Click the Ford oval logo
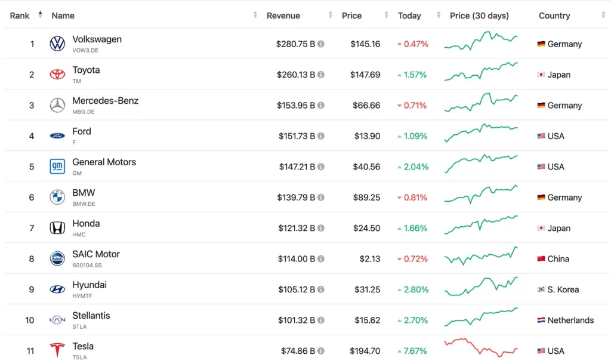611x364 pixels. (57, 136)
